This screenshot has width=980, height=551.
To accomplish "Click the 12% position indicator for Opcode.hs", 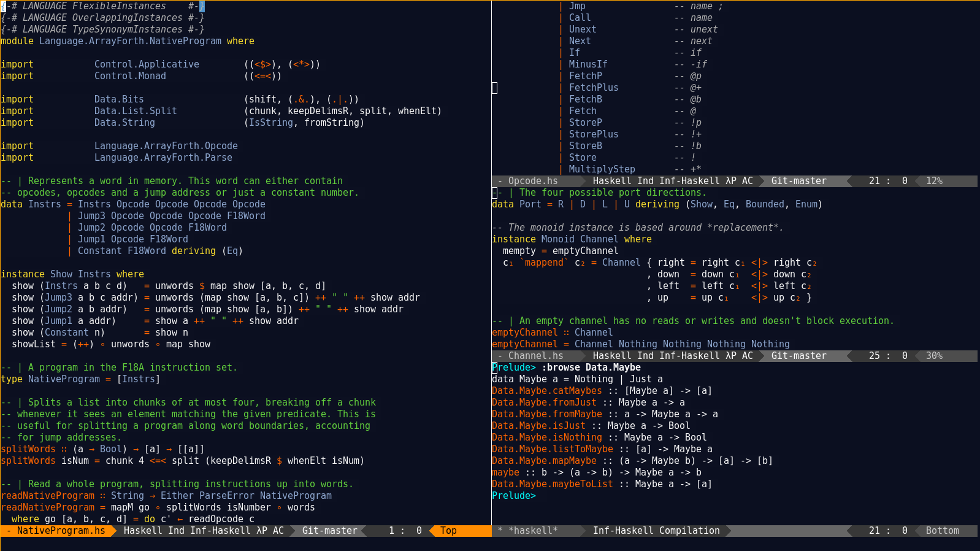I will click(x=934, y=181).
